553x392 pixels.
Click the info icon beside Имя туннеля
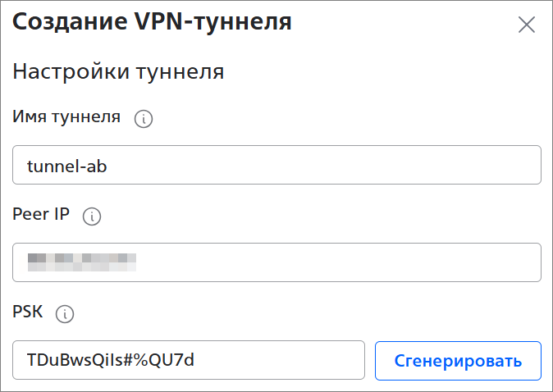coord(144,119)
